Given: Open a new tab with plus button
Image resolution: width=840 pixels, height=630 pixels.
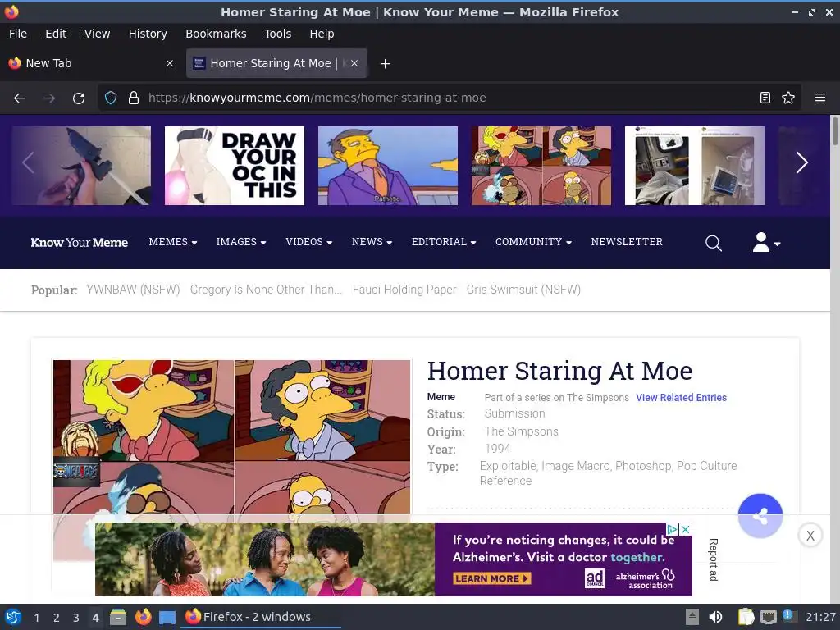Looking at the screenshot, I should pyautogui.click(x=385, y=64).
